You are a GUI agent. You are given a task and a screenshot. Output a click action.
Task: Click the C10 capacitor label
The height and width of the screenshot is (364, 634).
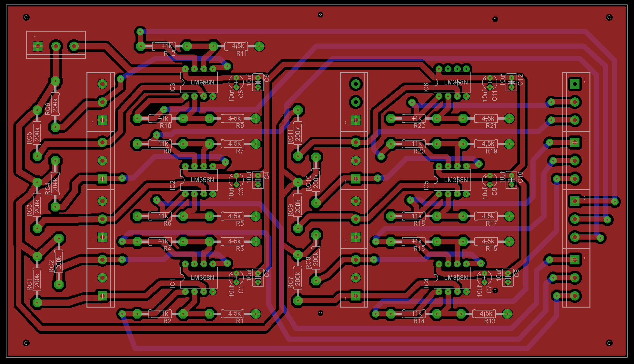520,177
